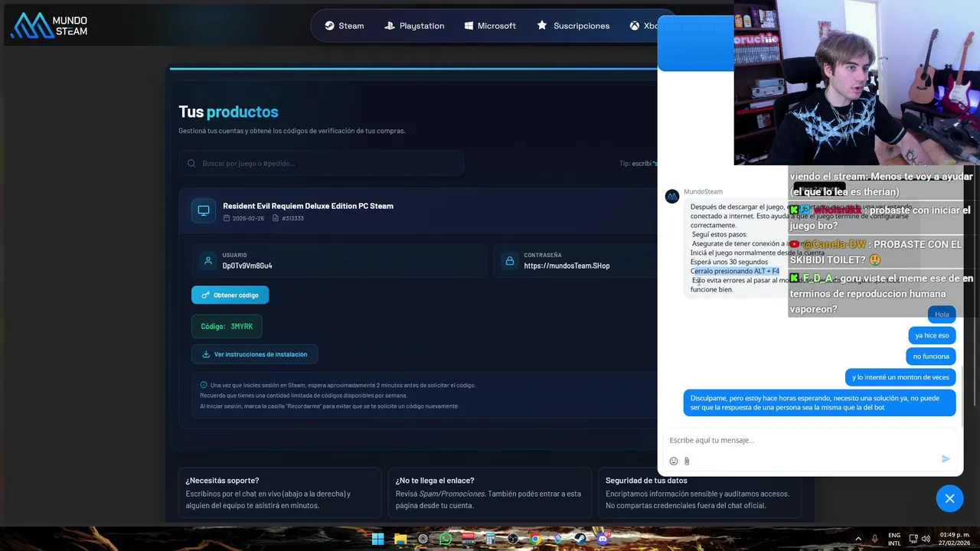Screen dimensions: 980x551
Task: Click the Mundo Steam logo
Action: (x=49, y=25)
